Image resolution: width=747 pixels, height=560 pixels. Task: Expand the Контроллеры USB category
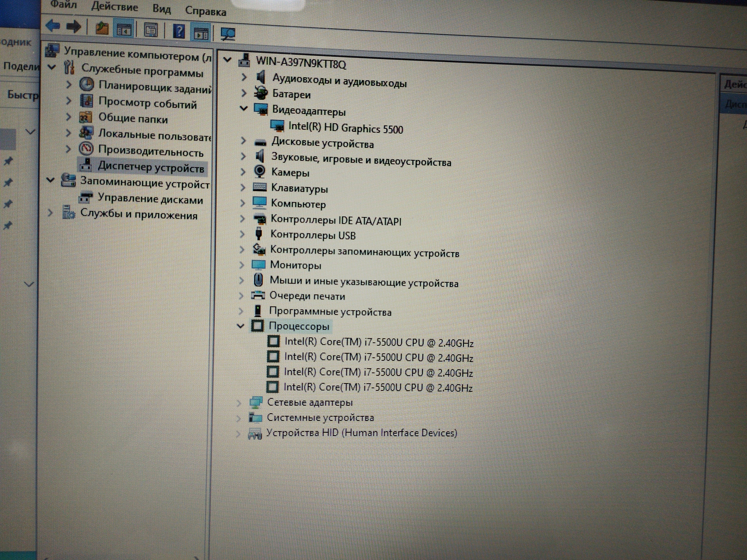pos(242,234)
